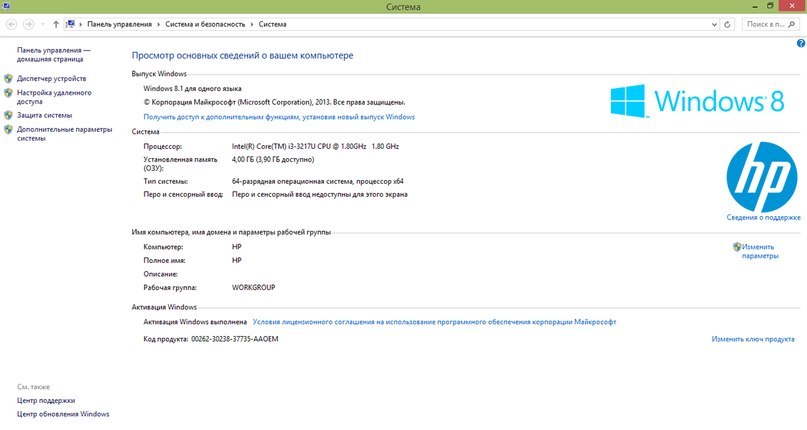Click shield icon beside 'Дополнительные параметры системы'
This screenshot has height=430, width=807.
8,130
